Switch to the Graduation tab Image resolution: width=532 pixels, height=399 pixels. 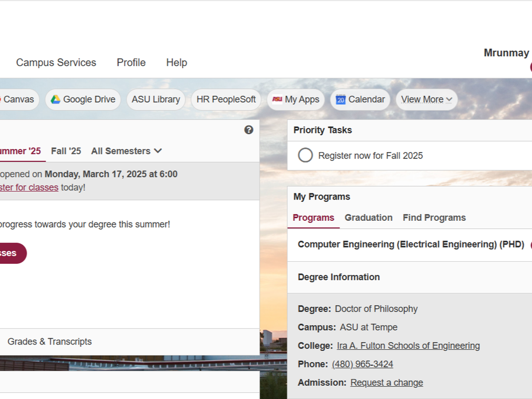click(x=368, y=218)
